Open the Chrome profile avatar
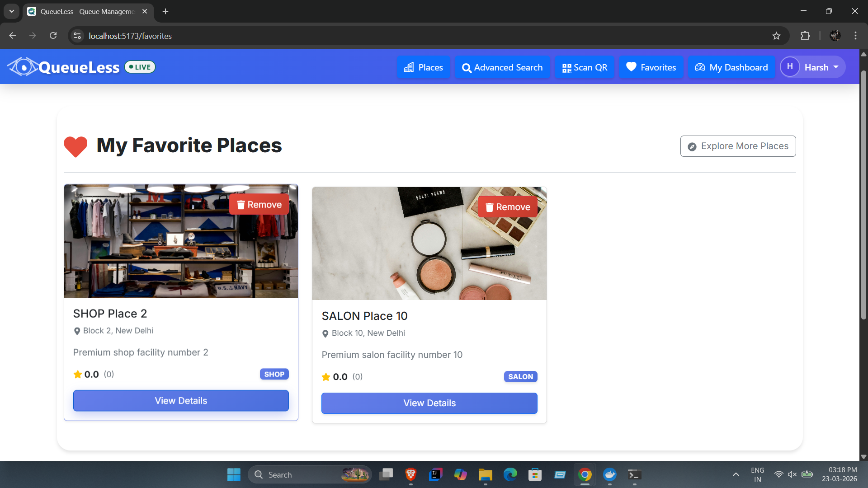 (835, 36)
